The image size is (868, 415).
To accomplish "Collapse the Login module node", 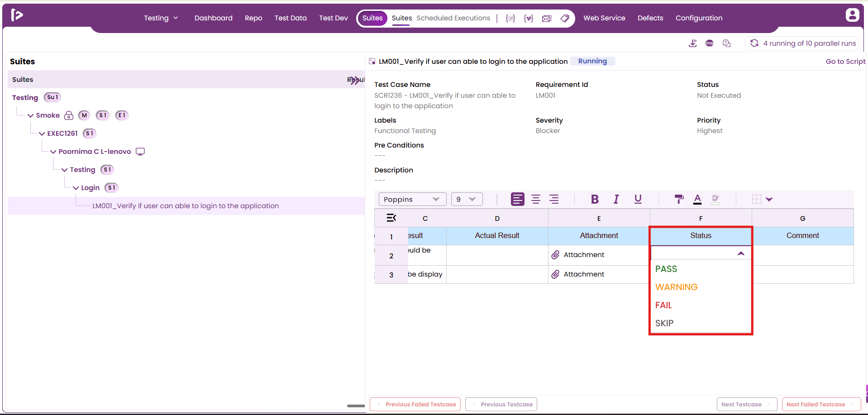I will coord(76,188).
